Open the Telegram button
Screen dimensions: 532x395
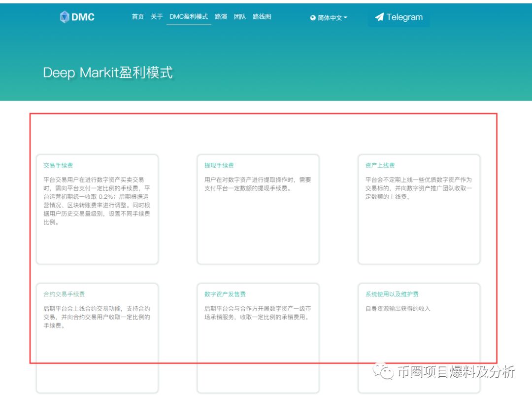click(x=399, y=17)
